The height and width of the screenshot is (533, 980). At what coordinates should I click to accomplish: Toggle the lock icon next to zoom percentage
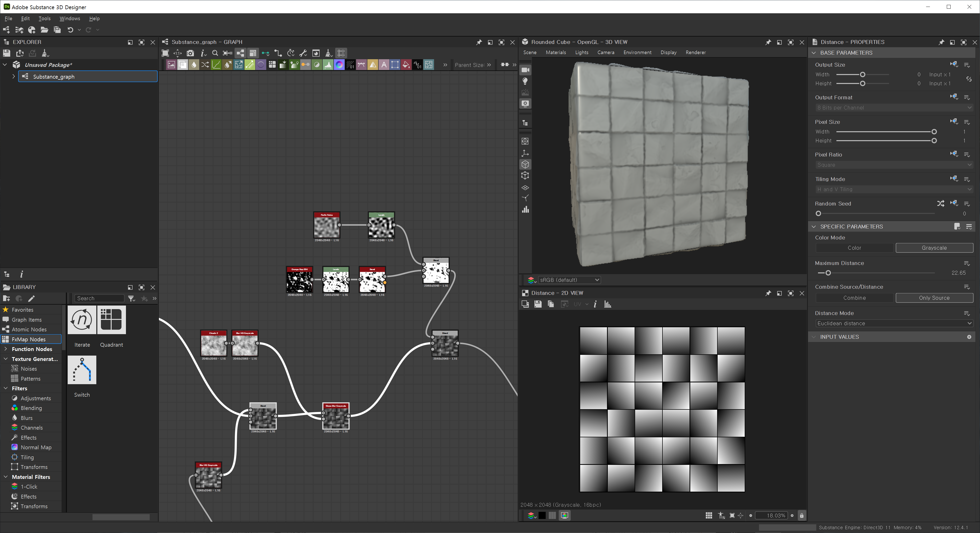(x=802, y=515)
